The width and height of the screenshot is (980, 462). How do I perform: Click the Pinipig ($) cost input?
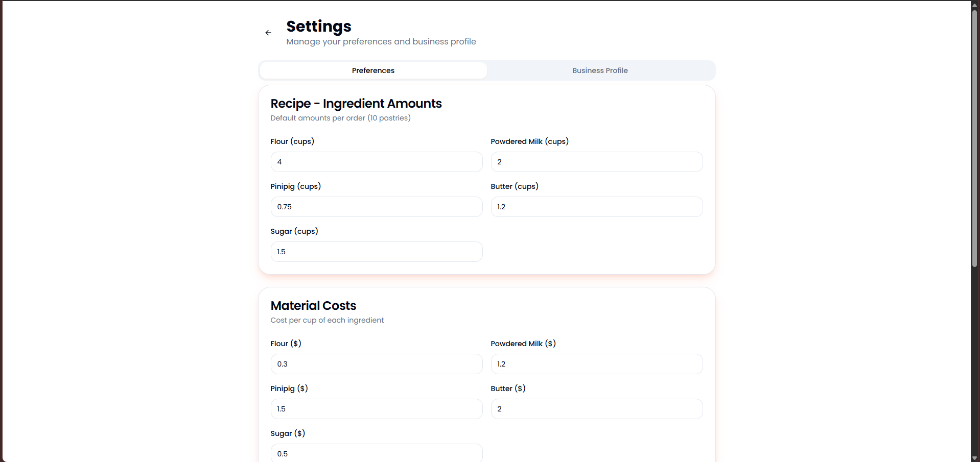(377, 409)
